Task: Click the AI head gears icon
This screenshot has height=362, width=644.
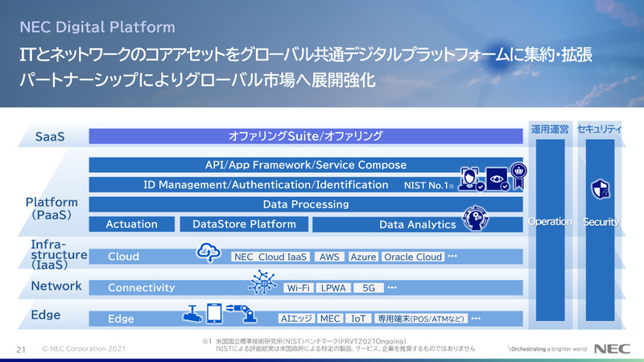Action: (x=476, y=218)
